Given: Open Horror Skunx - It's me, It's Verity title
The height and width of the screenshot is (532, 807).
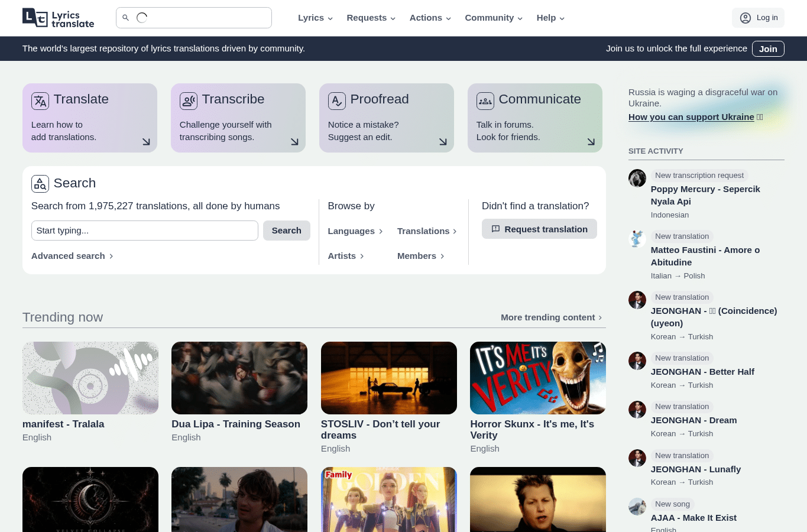Looking at the screenshot, I should (532, 430).
